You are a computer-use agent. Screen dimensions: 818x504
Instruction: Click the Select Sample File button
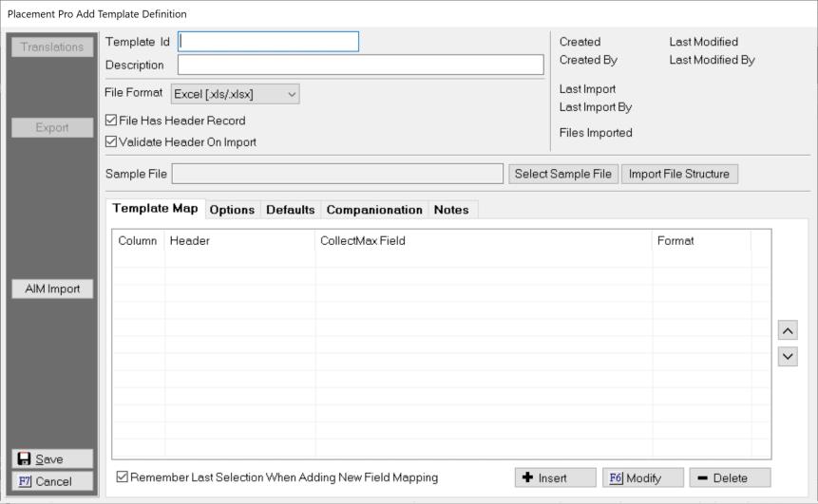(563, 174)
